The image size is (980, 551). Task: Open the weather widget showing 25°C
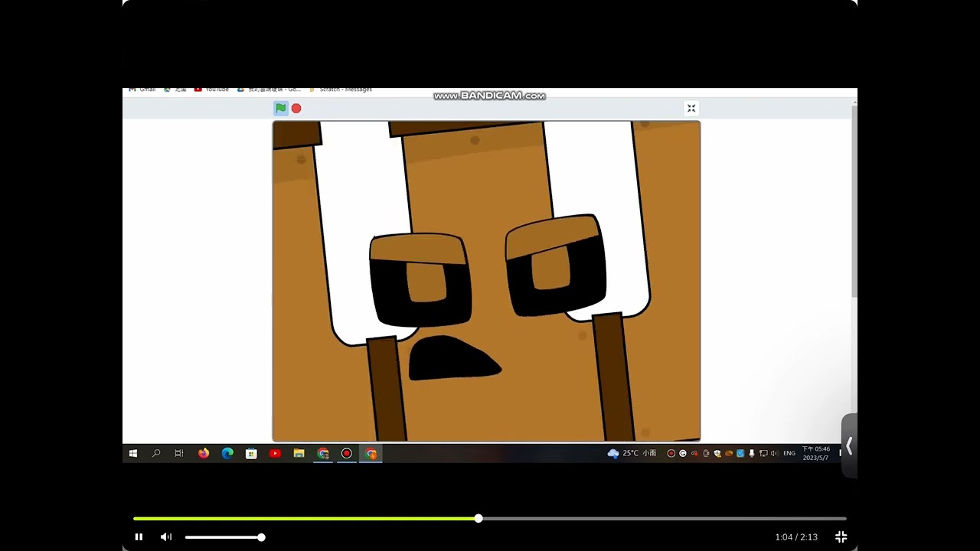632,453
